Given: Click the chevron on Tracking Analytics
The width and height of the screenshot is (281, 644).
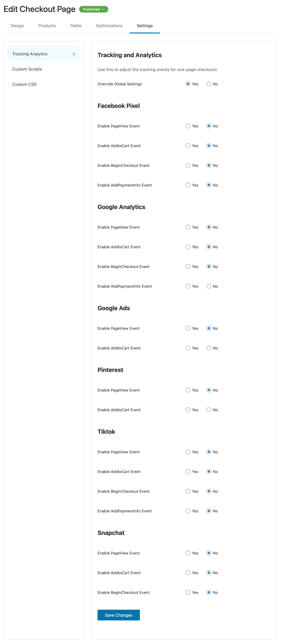Looking at the screenshot, I should pos(74,54).
